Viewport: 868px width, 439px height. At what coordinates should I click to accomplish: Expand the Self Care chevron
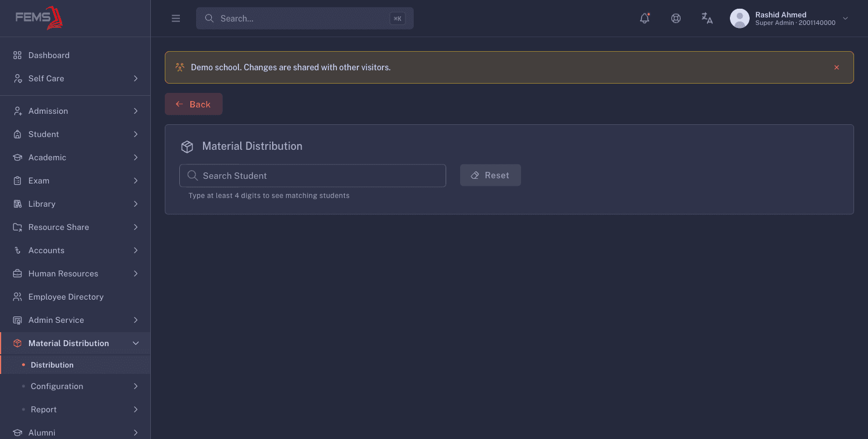tap(136, 78)
